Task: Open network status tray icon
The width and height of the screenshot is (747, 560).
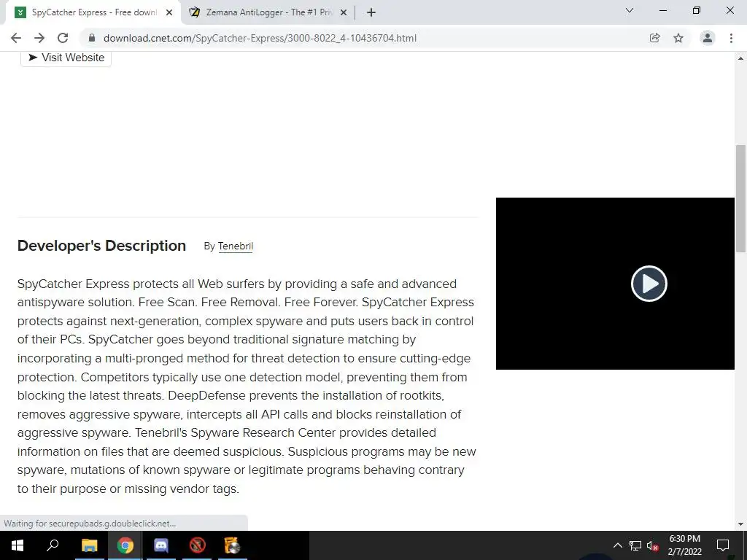Action: tap(635, 545)
